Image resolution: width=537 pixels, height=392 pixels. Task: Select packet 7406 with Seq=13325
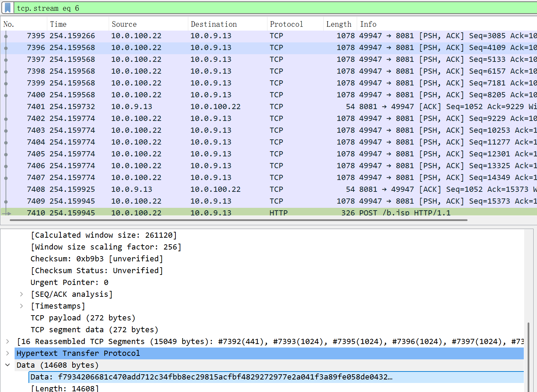269,166
